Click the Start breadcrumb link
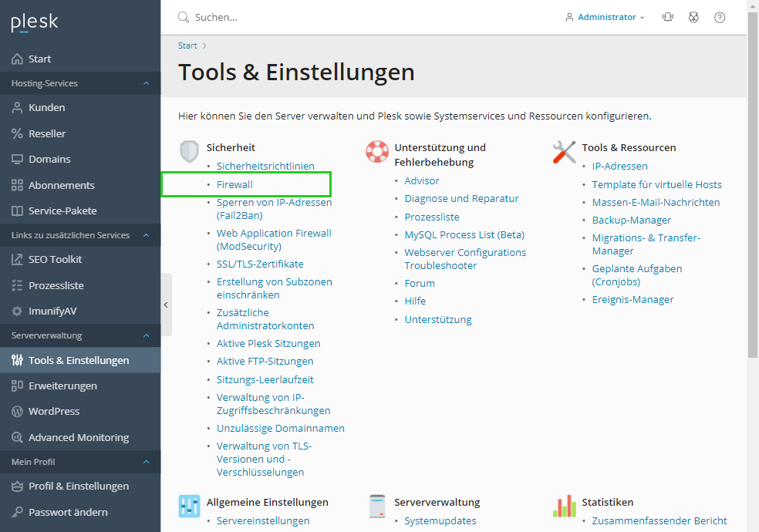Image resolution: width=759 pixels, height=532 pixels. [x=187, y=45]
